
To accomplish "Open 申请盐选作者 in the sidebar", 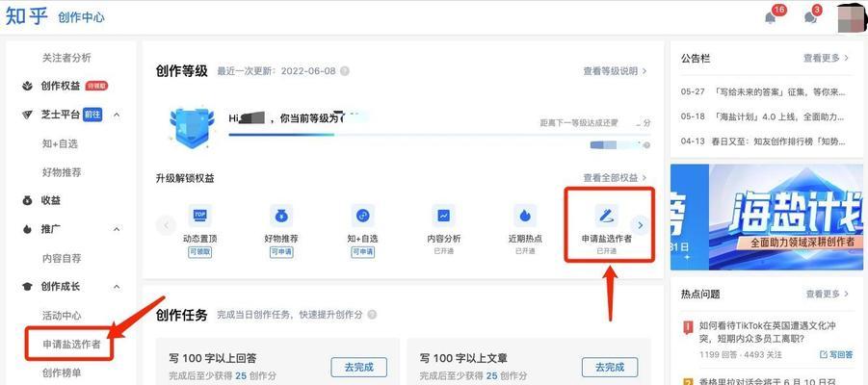I will click(x=72, y=344).
